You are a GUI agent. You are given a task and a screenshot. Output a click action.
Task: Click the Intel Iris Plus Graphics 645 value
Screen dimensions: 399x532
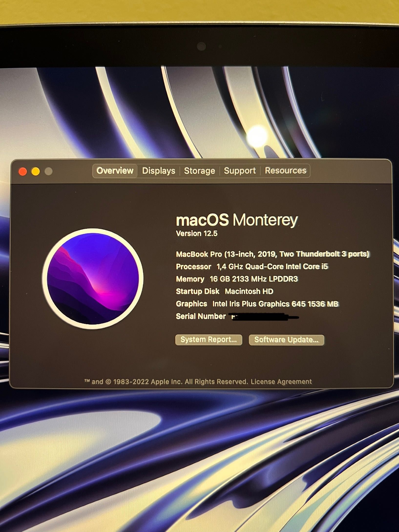point(275,304)
